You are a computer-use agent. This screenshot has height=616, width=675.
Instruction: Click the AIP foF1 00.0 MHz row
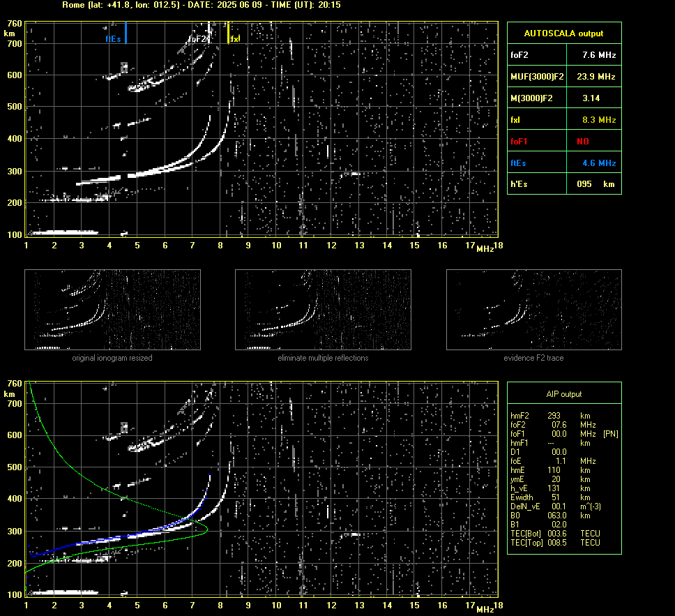[564, 434]
